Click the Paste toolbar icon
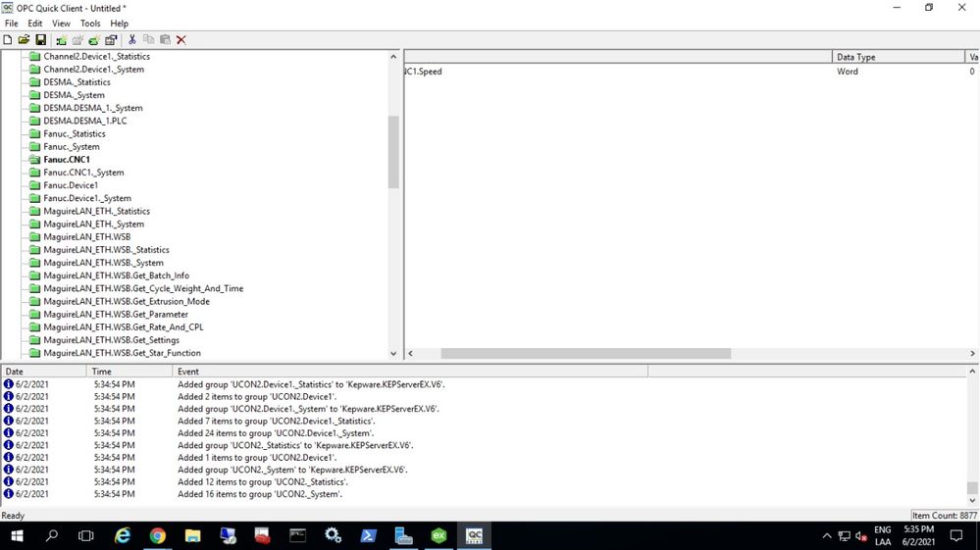 click(165, 40)
